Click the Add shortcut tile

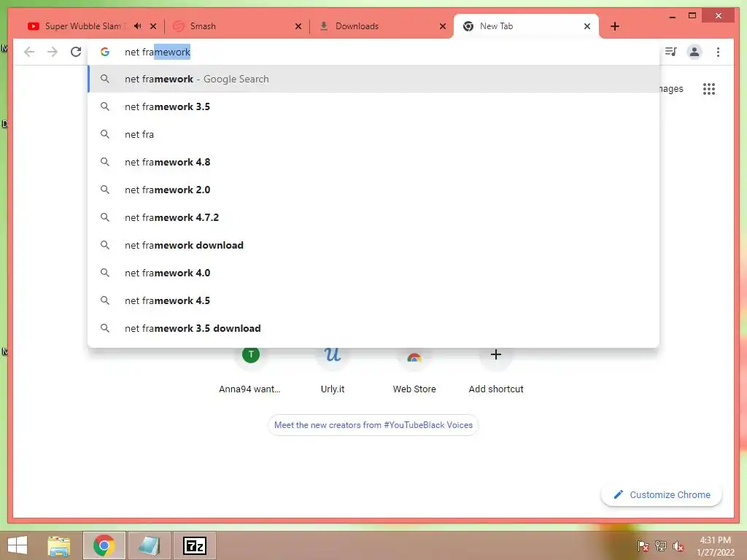coord(496,371)
